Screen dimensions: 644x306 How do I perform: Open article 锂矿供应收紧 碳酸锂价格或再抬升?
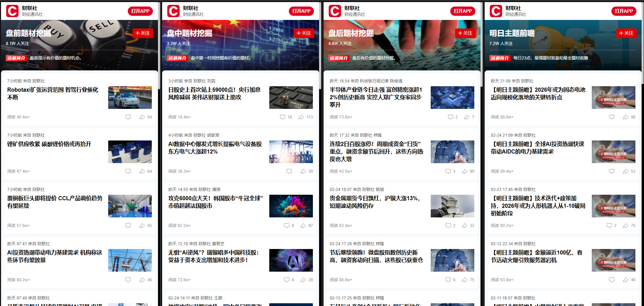point(49,144)
